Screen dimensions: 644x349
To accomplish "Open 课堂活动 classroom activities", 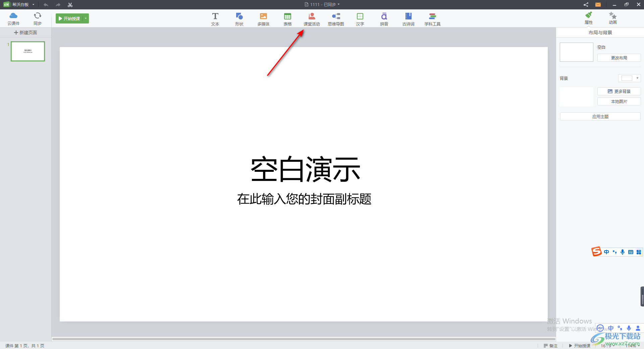I will pyautogui.click(x=312, y=19).
